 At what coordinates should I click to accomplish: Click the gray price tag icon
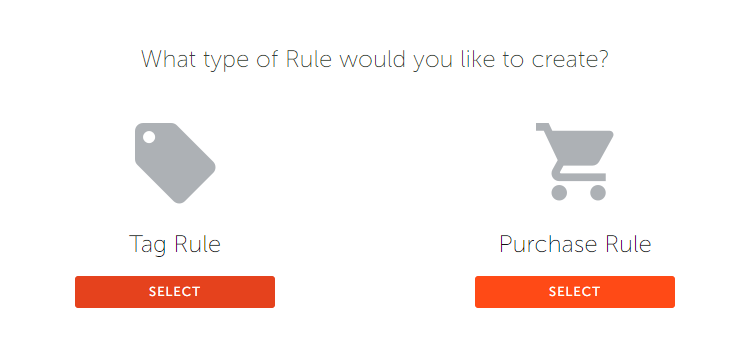click(175, 163)
